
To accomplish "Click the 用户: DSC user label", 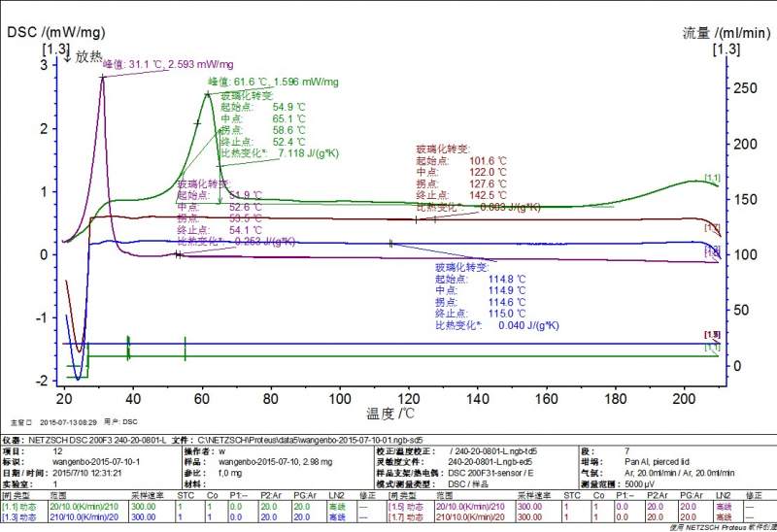I will pos(120,422).
